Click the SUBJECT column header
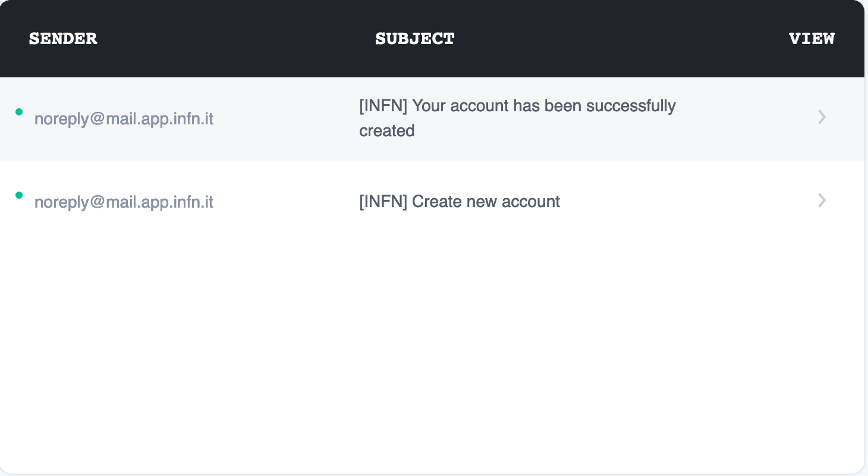This screenshot has height=476, width=868. (x=415, y=39)
